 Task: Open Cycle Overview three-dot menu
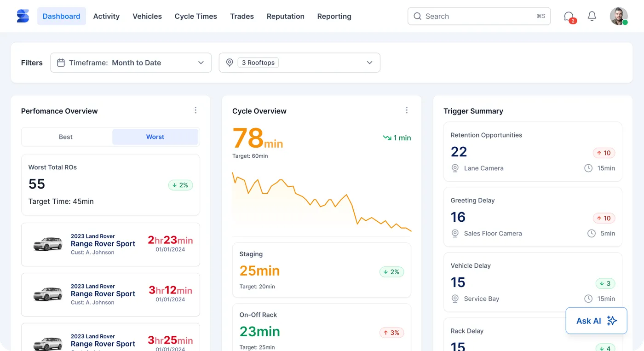tap(407, 110)
